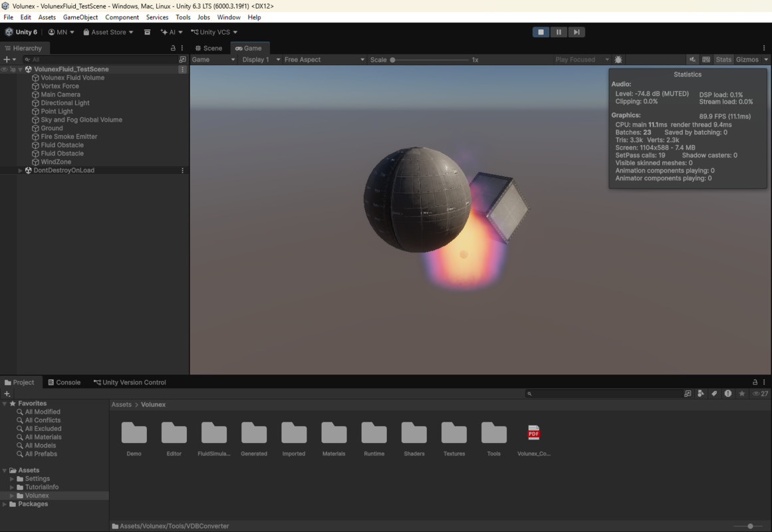Switch to the Unity Version Control tab

[130, 382]
